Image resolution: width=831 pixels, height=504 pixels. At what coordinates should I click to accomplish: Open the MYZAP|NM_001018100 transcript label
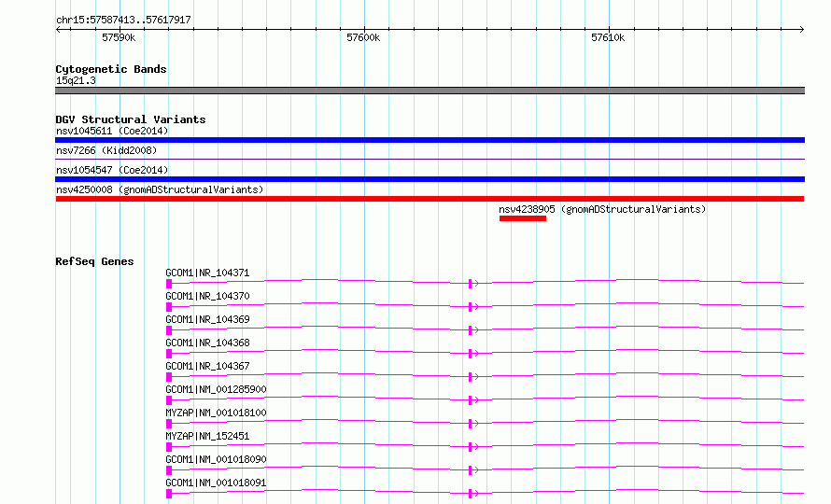(216, 413)
